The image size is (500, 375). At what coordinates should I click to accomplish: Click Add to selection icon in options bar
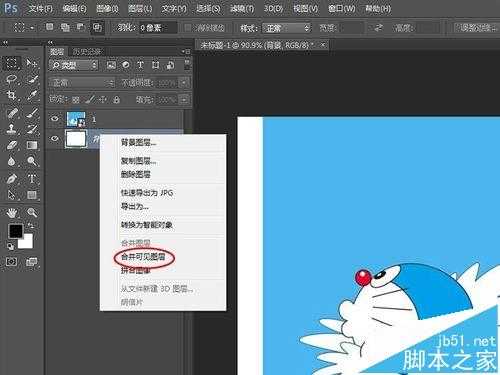(65, 27)
